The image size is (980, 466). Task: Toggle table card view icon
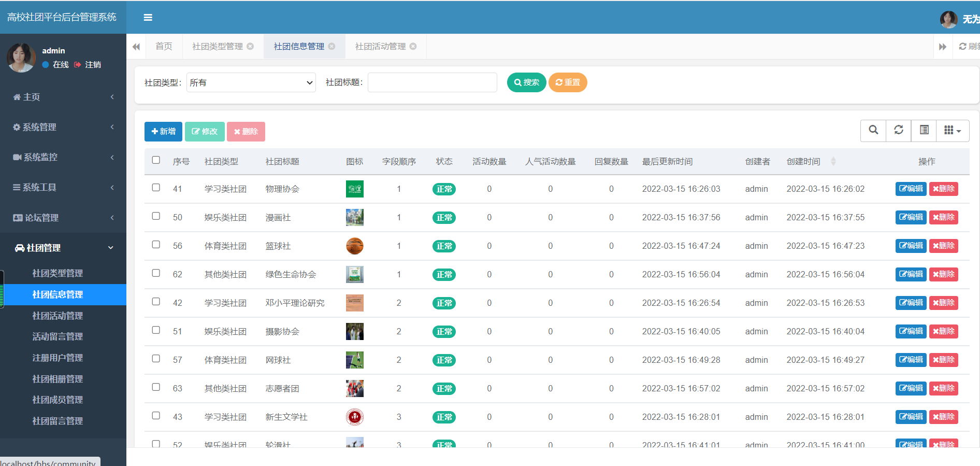click(924, 130)
